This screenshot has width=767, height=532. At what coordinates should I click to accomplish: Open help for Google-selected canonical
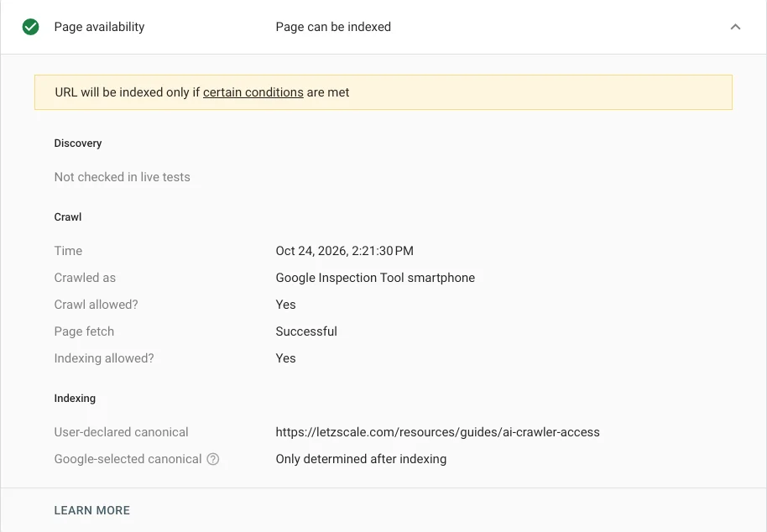point(213,459)
